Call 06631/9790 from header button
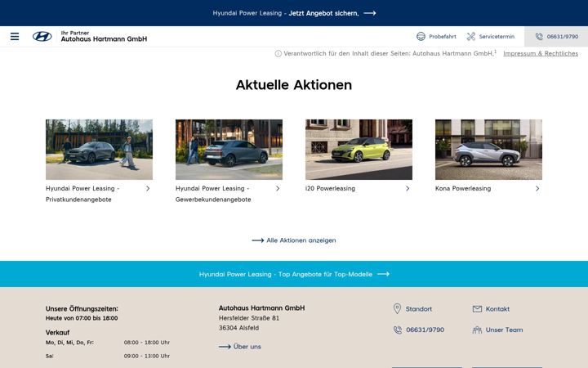 [x=556, y=37]
